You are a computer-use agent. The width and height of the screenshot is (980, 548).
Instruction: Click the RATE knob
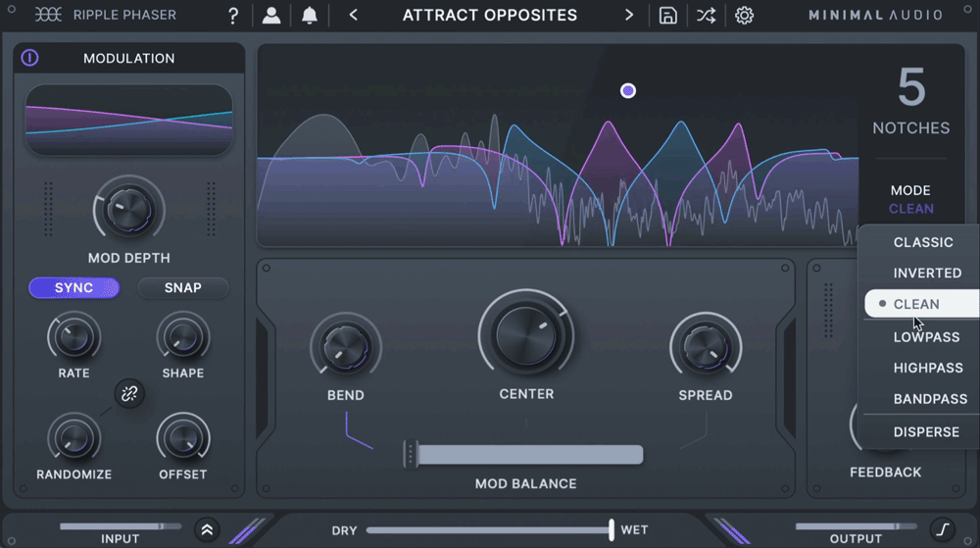tap(73, 338)
